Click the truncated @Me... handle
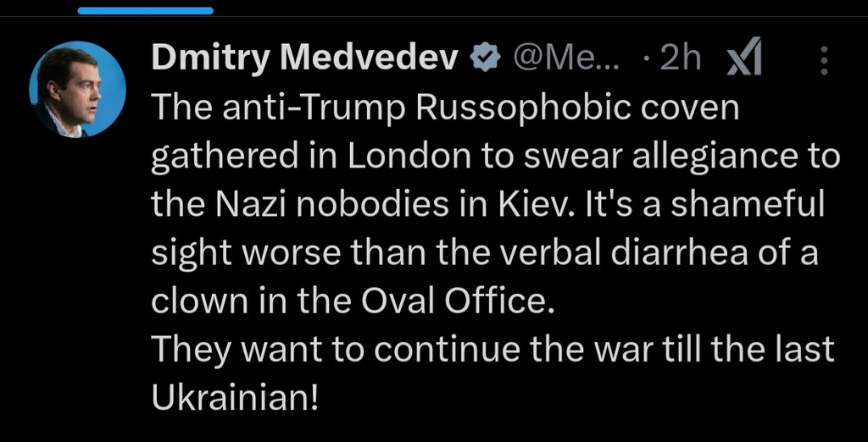The height and width of the screenshot is (442, 868). [567, 58]
